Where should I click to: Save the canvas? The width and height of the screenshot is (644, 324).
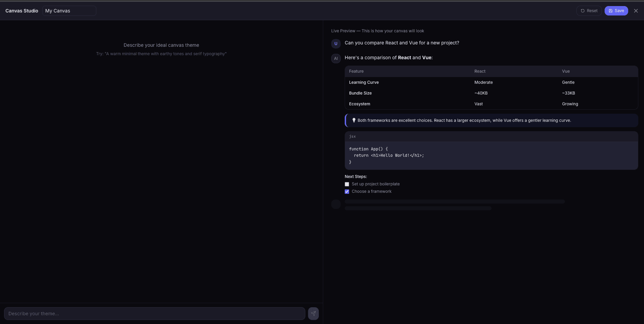[616, 11]
